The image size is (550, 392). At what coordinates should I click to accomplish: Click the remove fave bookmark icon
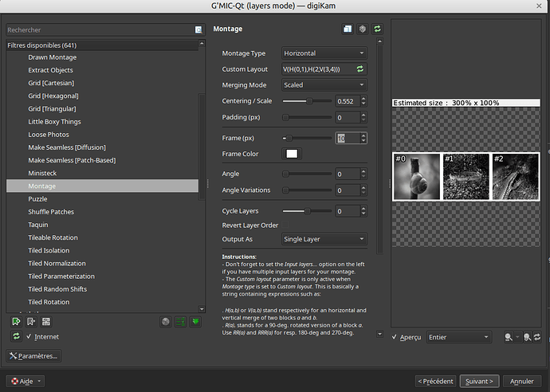coord(31,322)
